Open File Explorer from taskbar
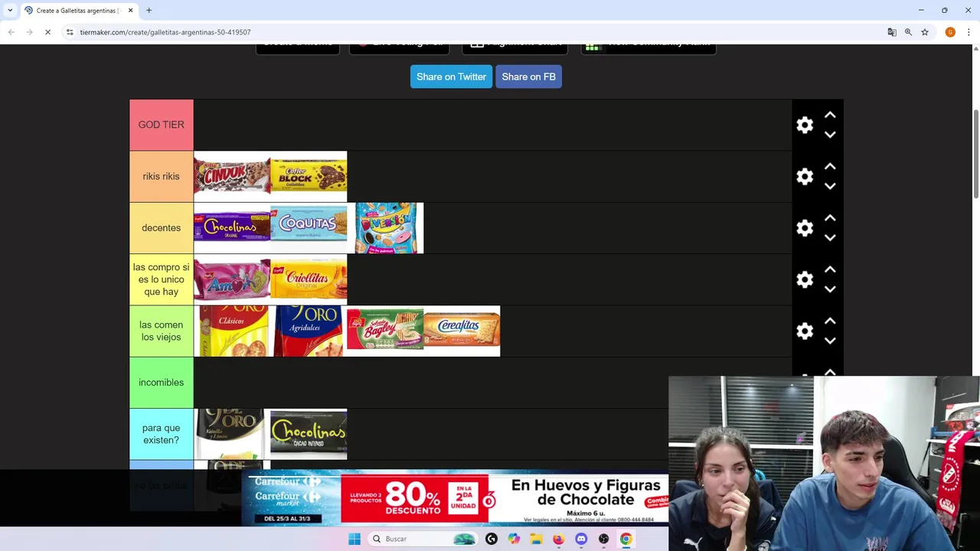 coord(536,539)
